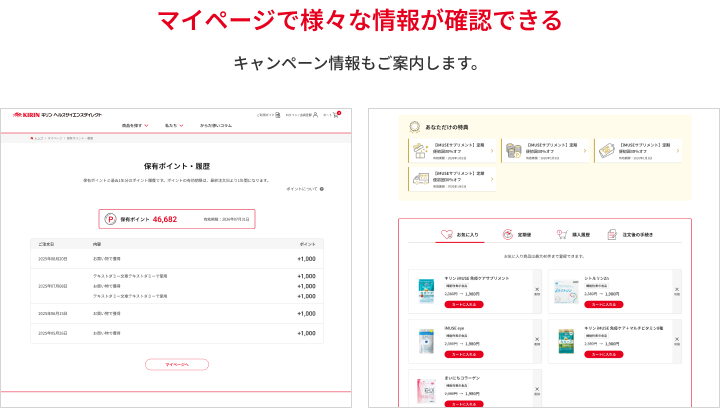Click the subscription box icon on 定期便 tab

(507, 235)
